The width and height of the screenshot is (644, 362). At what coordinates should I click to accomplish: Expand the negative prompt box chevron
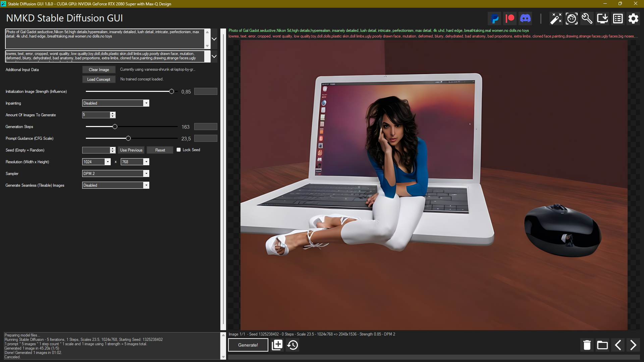(214, 56)
